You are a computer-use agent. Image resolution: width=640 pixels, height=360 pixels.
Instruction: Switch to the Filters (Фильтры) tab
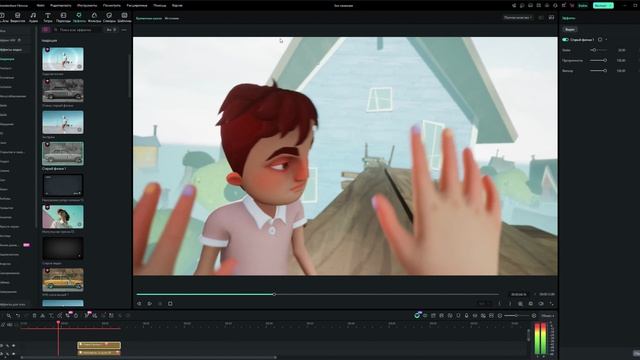(x=94, y=17)
